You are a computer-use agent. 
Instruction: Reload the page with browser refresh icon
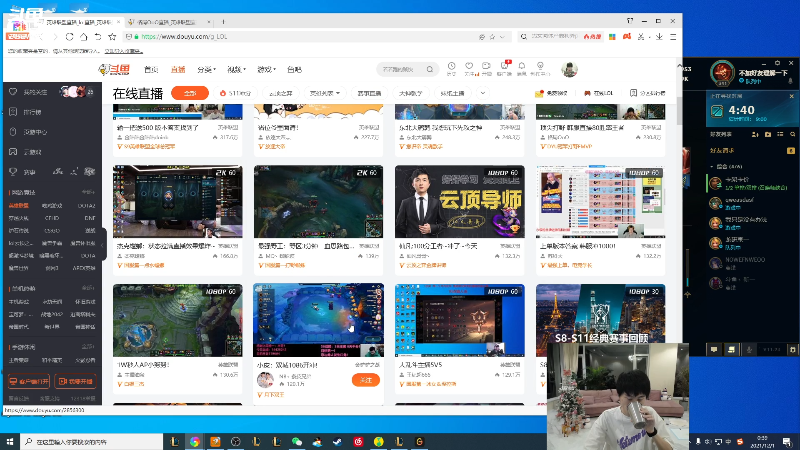click(x=69, y=37)
